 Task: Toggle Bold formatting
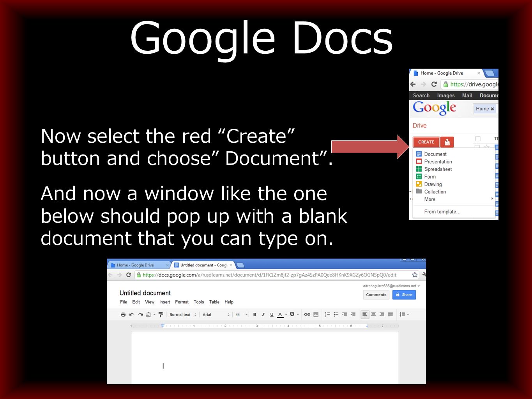click(x=255, y=314)
